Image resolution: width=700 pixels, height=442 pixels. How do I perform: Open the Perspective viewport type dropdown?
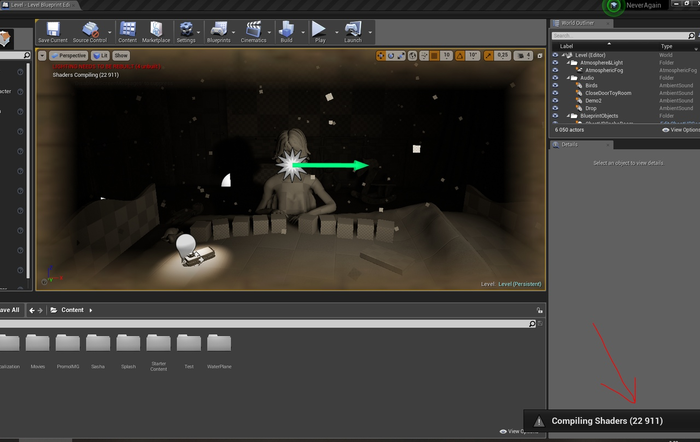click(x=69, y=55)
